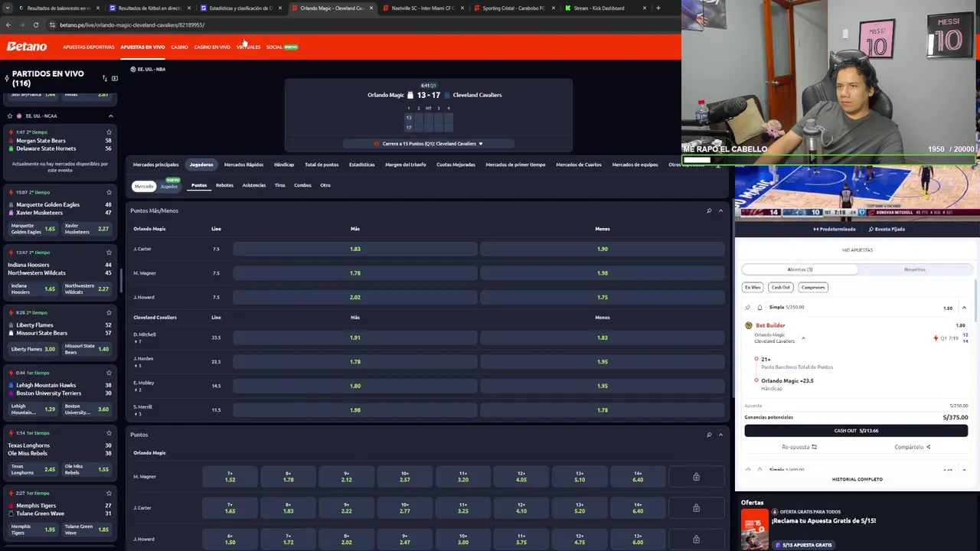The width and height of the screenshot is (980, 551).
Task: Click the video stream icon beside Partidos en Vivo
Action: point(115,78)
